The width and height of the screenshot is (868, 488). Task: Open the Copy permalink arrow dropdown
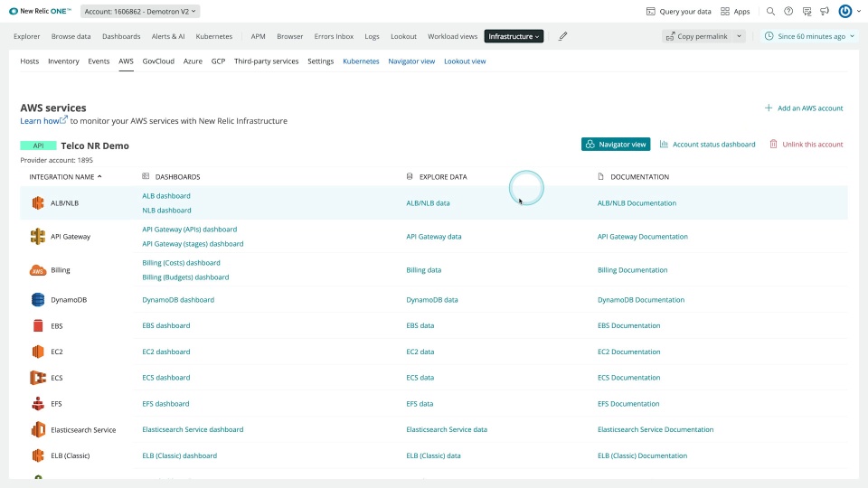tap(739, 36)
